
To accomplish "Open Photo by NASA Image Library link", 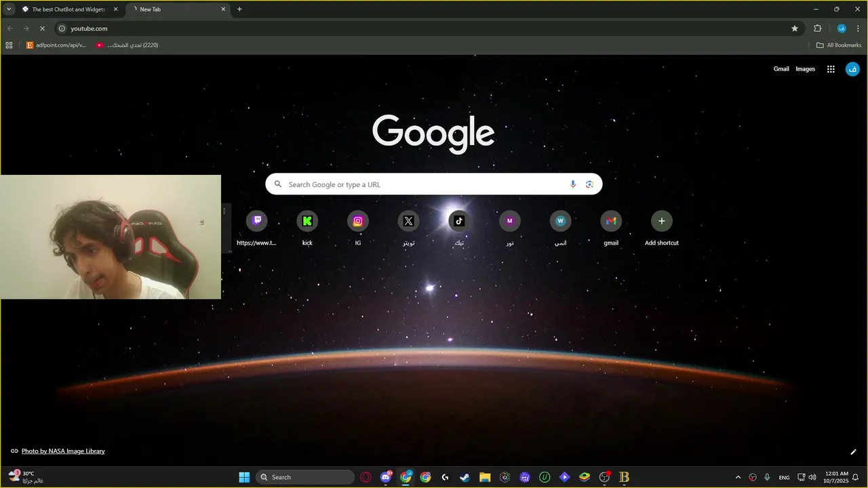I will pyautogui.click(x=63, y=451).
